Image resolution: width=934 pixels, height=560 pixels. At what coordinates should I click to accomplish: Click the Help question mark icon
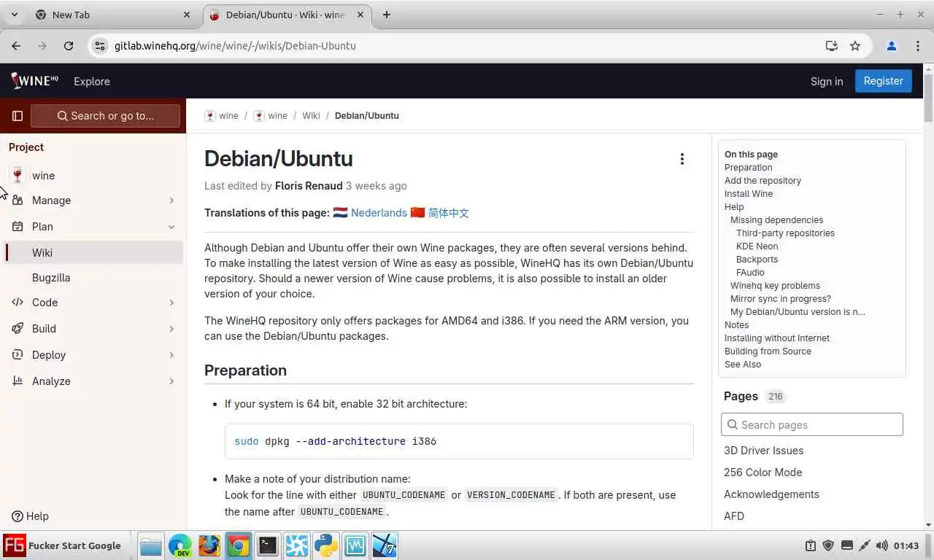18,516
